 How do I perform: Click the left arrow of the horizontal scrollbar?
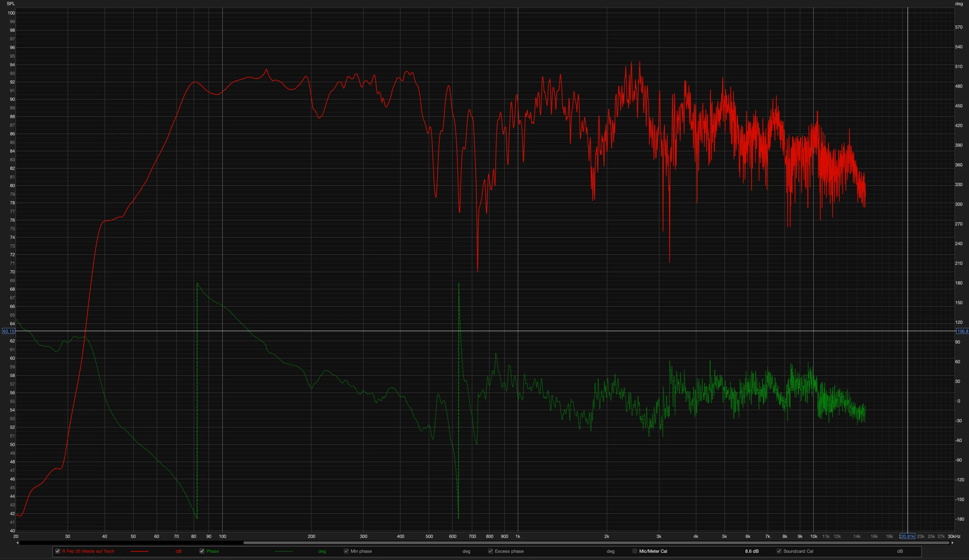pyautogui.click(x=17, y=543)
